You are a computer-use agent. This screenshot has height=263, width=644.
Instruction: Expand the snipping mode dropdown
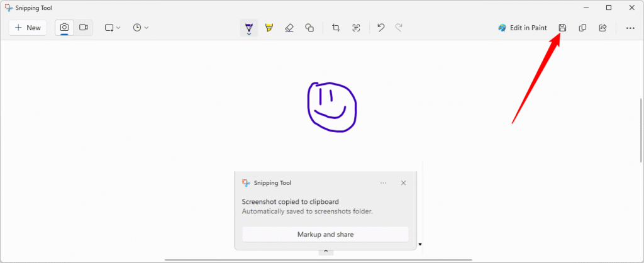coord(112,28)
